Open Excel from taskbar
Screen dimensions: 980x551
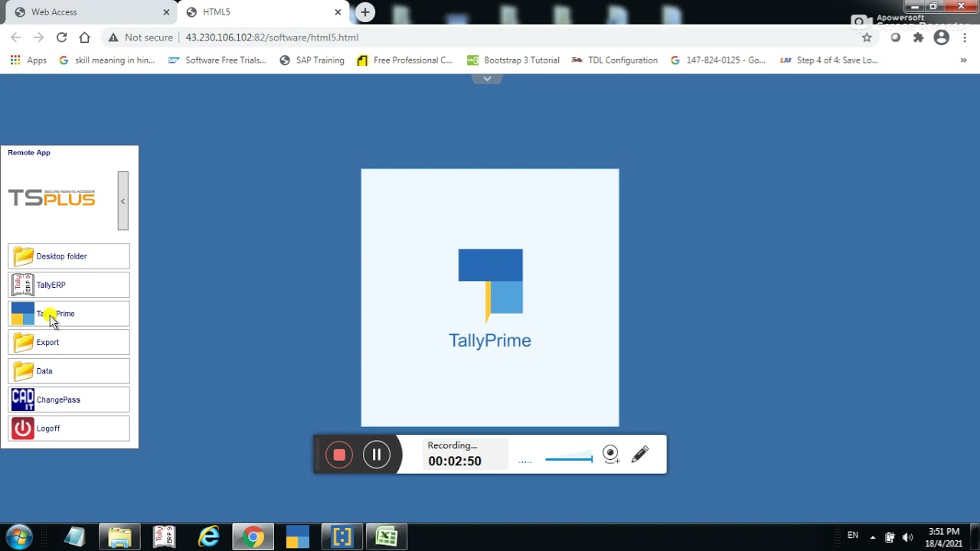point(386,537)
